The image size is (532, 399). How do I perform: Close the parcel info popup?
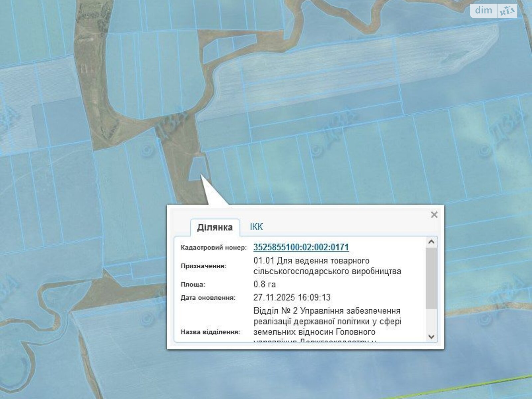click(x=434, y=215)
